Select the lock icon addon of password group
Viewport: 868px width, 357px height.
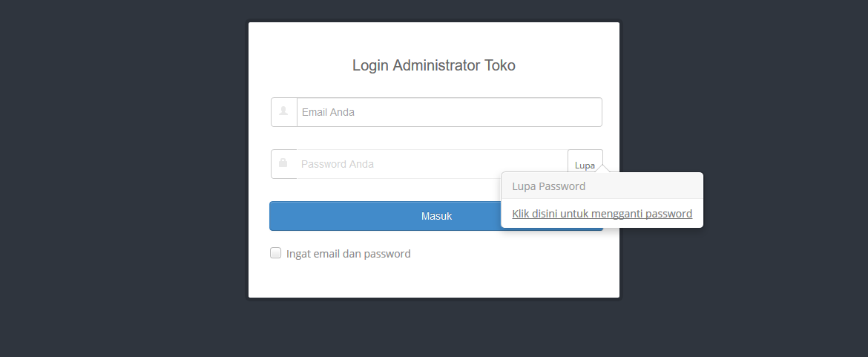pos(284,164)
